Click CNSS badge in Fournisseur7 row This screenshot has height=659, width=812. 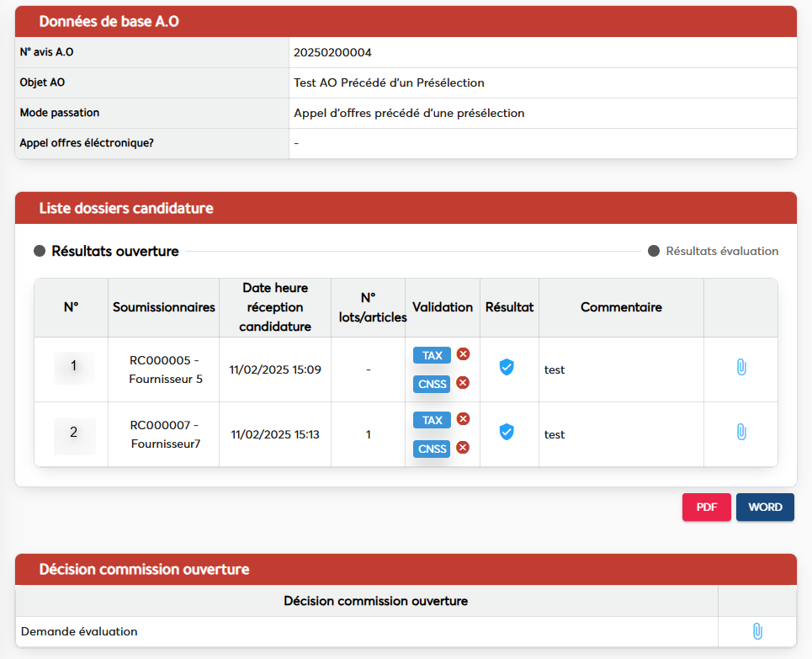(432, 449)
